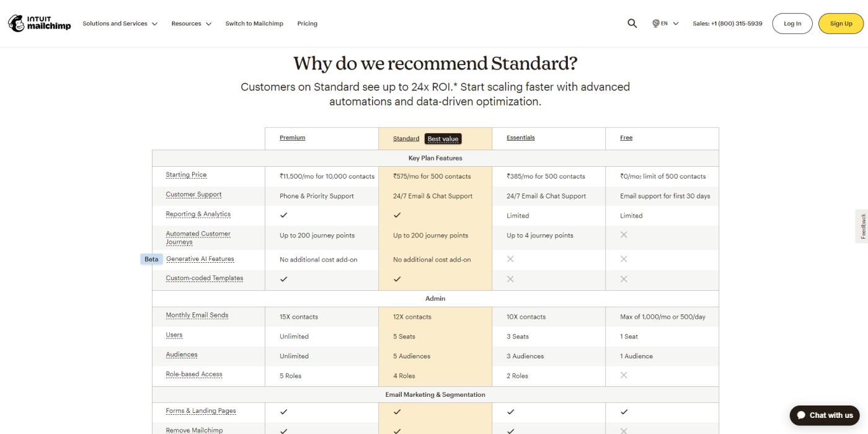Image resolution: width=868 pixels, height=434 pixels.
Task: Click the Essentials X mark for Generative AI Features
Action: pos(510,259)
